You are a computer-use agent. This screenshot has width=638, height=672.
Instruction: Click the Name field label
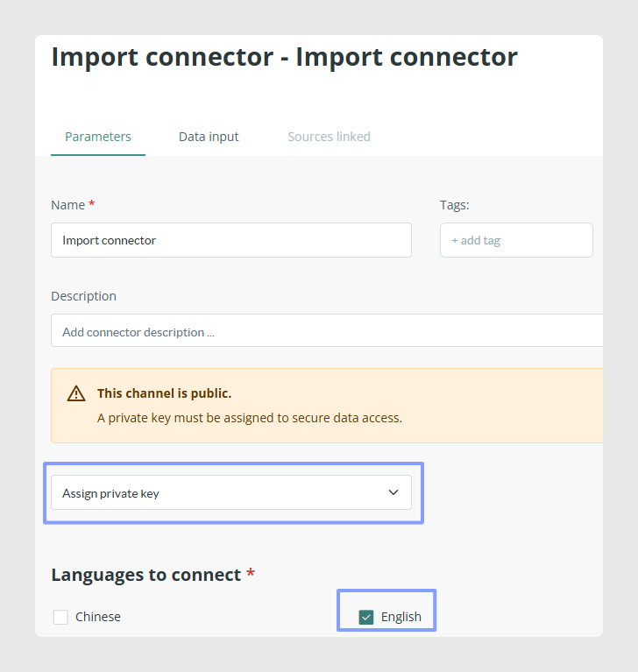pos(68,205)
